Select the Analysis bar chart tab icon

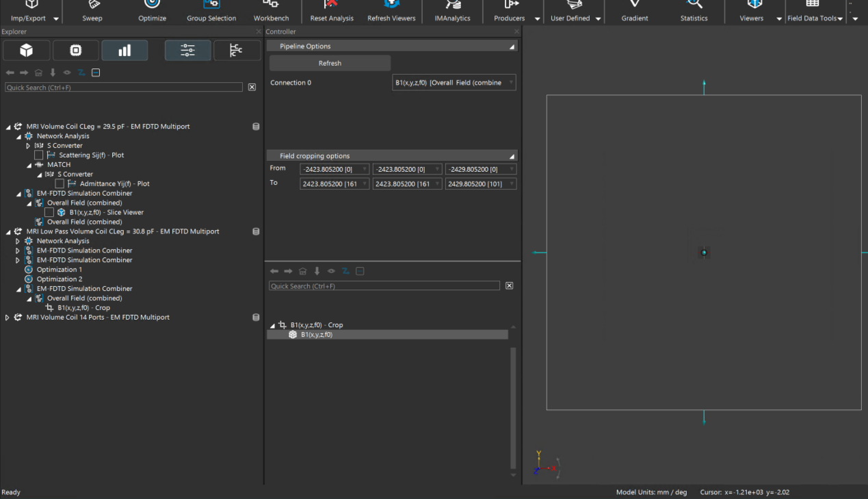(124, 50)
